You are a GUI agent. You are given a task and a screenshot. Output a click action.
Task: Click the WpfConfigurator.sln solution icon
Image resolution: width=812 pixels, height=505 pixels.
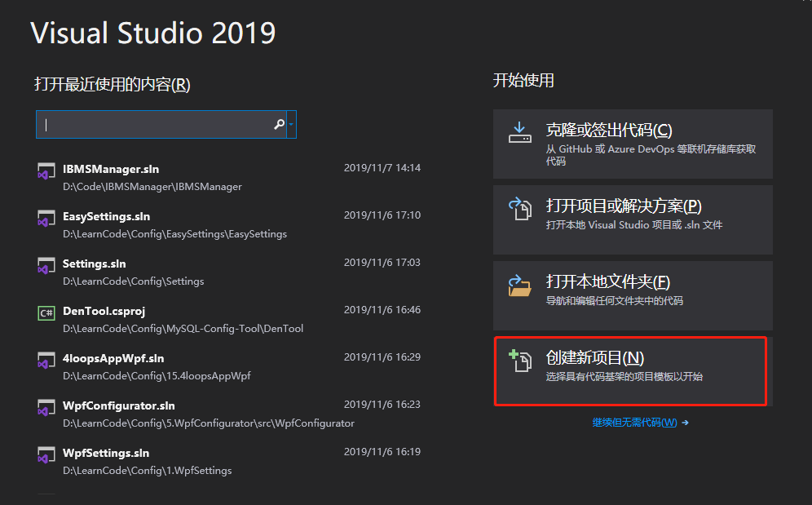[x=46, y=408]
